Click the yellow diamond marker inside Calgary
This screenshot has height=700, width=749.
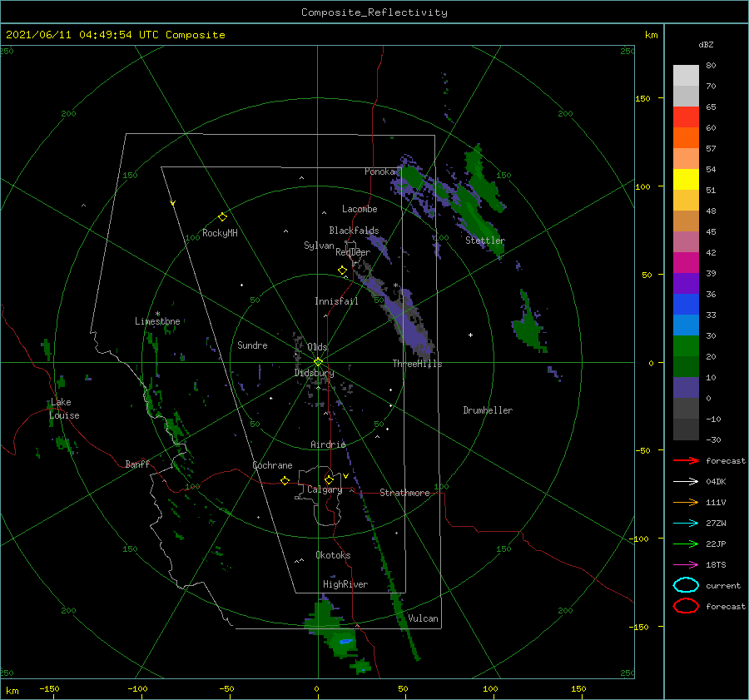tap(329, 479)
